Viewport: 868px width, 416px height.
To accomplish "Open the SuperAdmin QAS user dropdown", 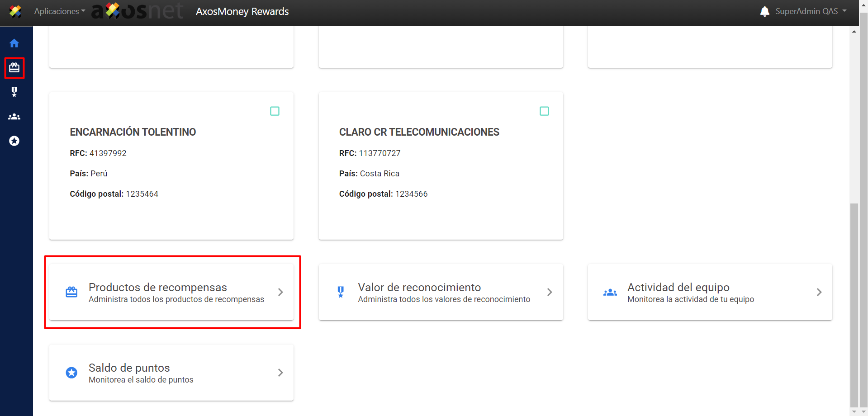I will [x=811, y=11].
